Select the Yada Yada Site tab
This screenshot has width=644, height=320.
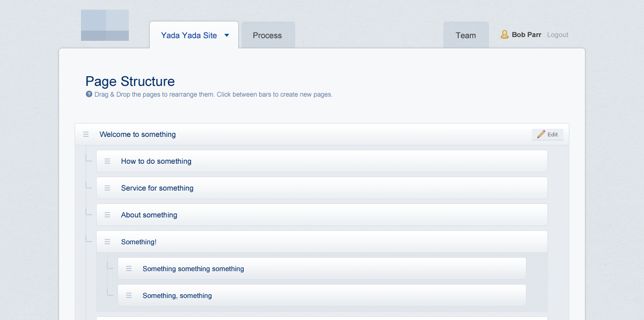click(194, 35)
